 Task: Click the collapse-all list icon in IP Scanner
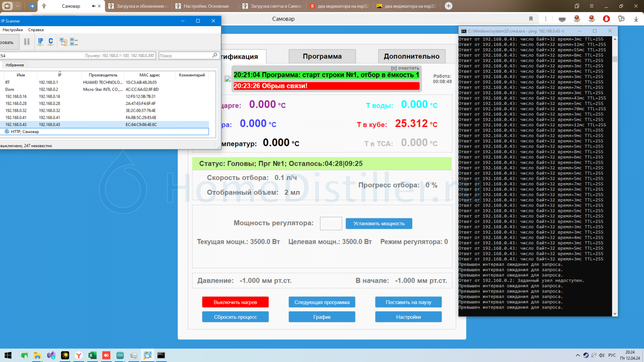click(74, 42)
